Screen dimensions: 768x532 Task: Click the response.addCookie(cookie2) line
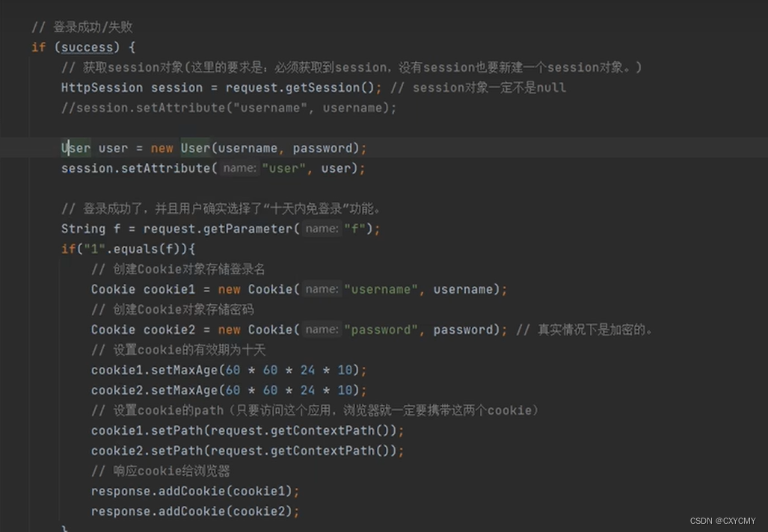194,511
